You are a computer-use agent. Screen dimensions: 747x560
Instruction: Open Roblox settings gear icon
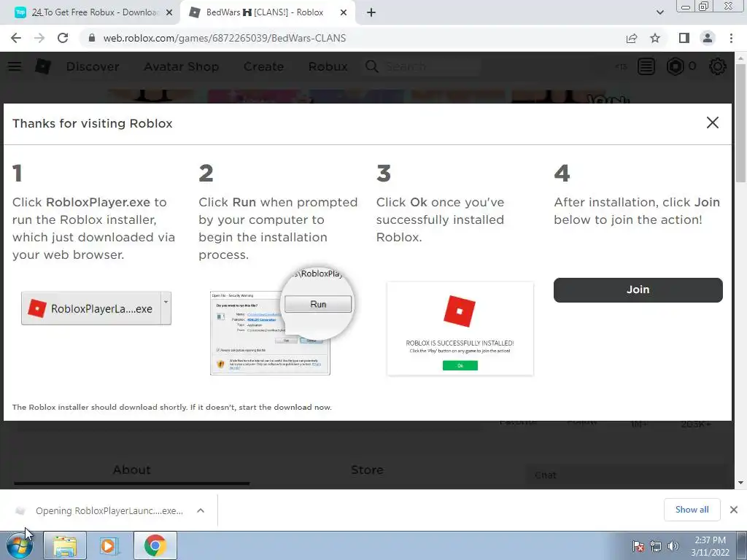pos(718,66)
